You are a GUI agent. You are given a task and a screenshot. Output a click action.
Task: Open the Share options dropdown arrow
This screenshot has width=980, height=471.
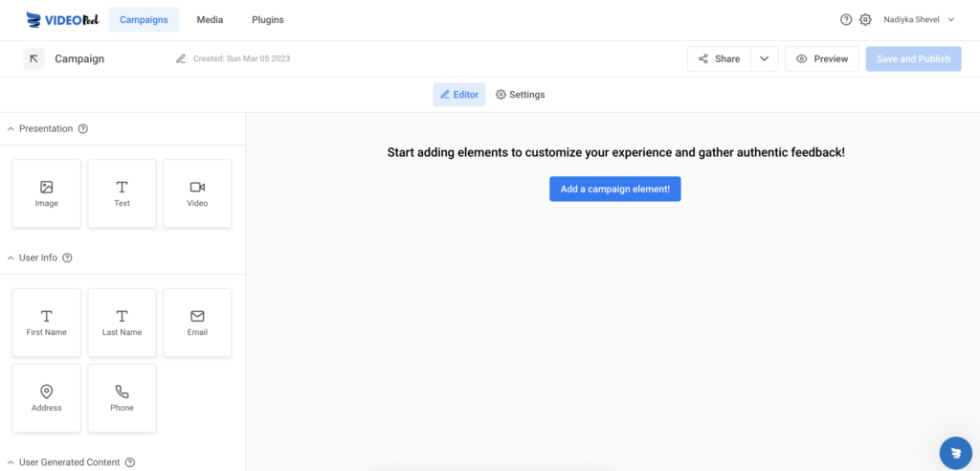tap(764, 58)
